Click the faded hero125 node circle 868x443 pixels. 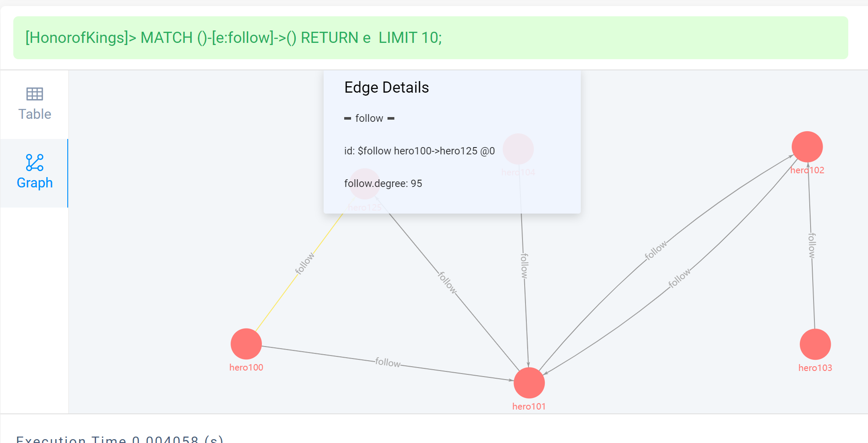pyautogui.click(x=364, y=184)
